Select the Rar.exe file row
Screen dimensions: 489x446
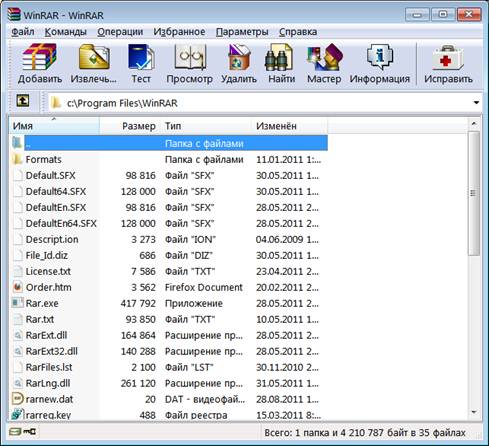tap(169, 303)
